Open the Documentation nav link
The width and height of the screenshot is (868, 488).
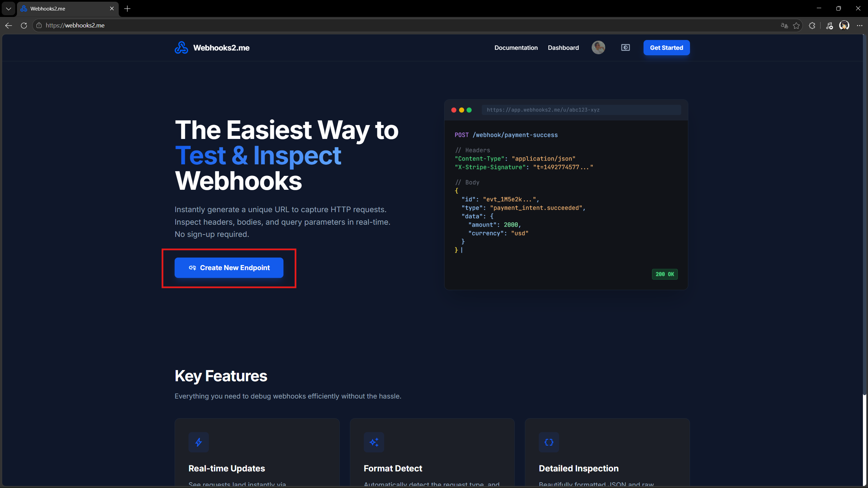pos(516,48)
